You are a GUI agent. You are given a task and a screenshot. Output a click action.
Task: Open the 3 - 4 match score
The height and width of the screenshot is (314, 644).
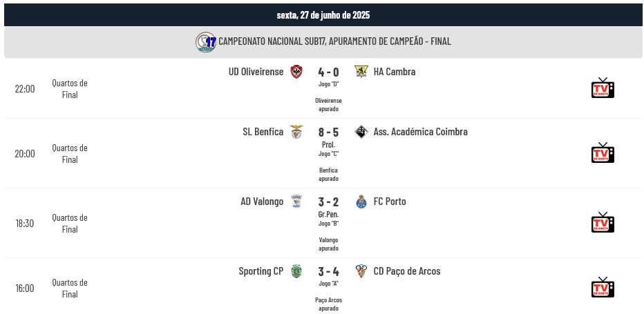[x=329, y=272]
